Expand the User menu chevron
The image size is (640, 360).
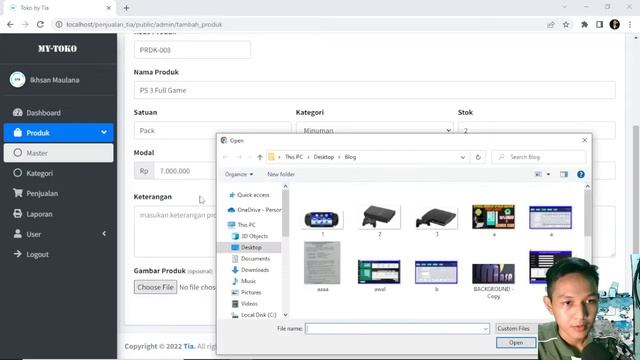[x=104, y=233]
